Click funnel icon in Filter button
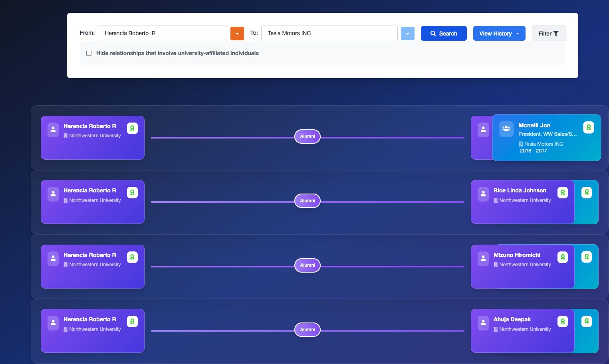Viewport: 609px width, 364px height. pos(556,34)
